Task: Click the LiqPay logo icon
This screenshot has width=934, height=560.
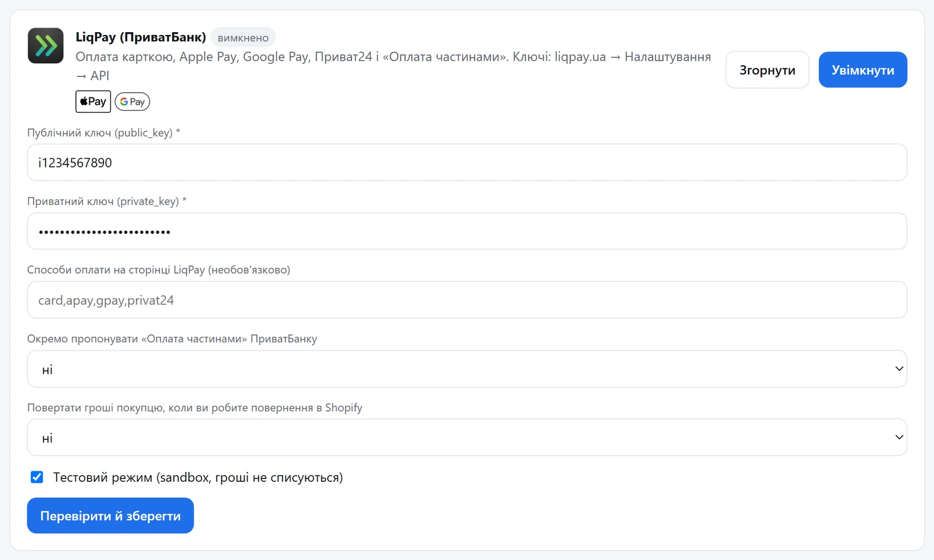Action: (46, 45)
